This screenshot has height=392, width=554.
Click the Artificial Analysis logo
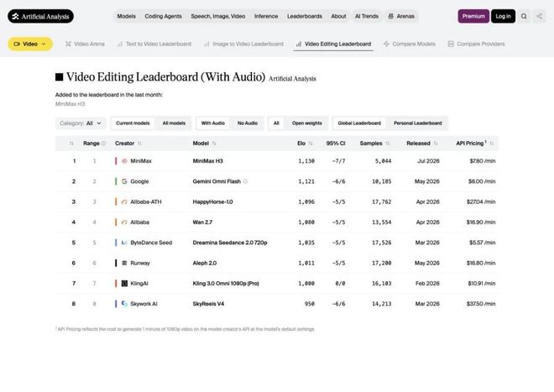40,16
